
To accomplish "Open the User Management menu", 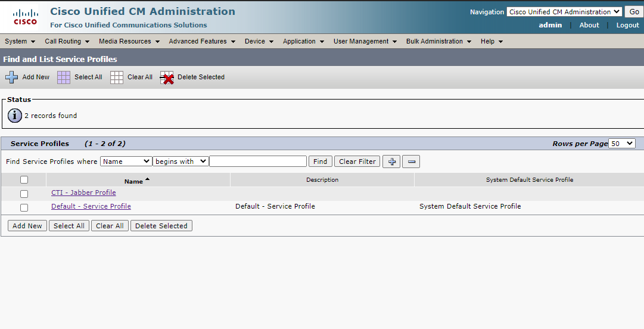I will [x=365, y=42].
